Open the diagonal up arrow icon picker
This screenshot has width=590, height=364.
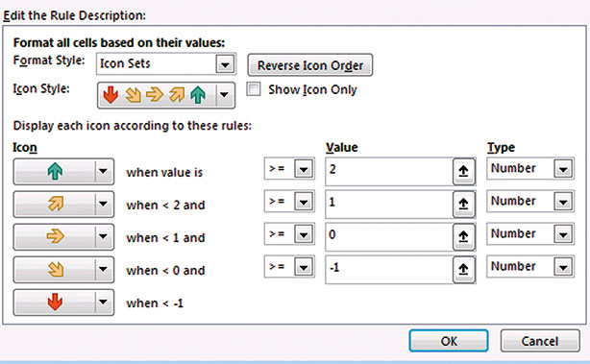tap(63, 205)
